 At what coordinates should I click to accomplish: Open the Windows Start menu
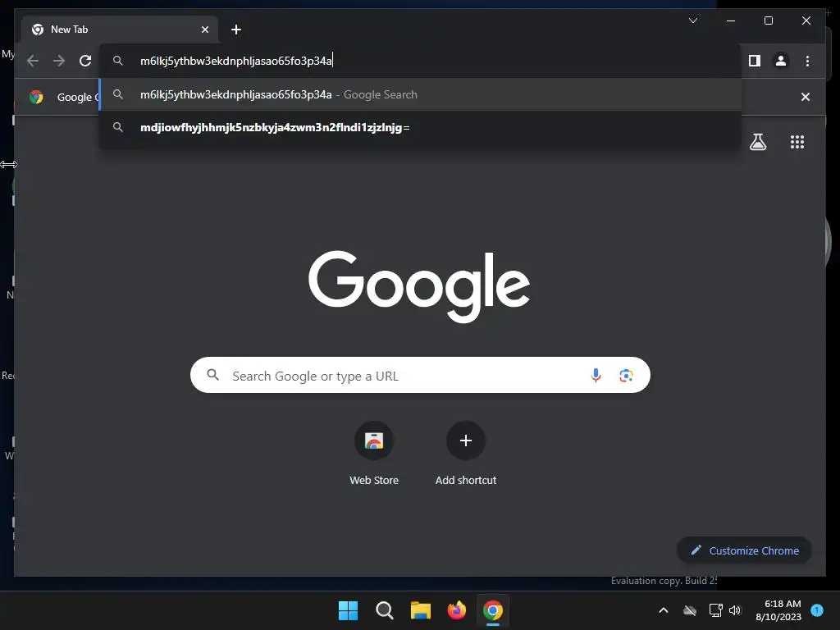(348, 610)
